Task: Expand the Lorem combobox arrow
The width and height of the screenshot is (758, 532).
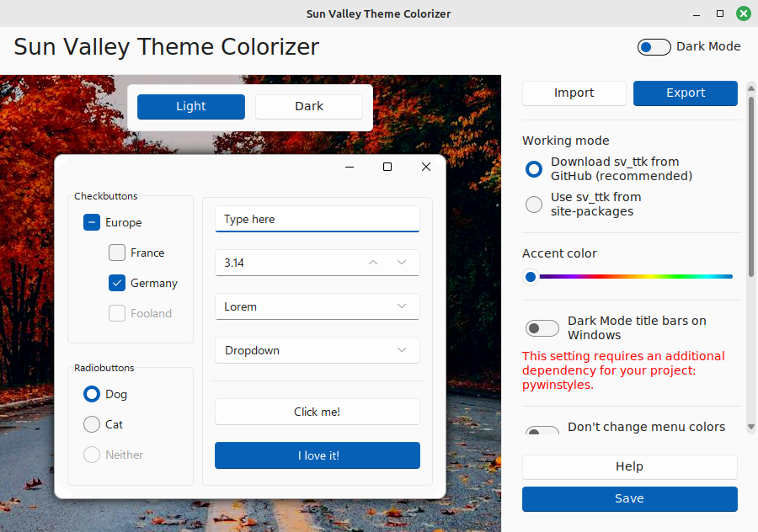Action: point(402,306)
